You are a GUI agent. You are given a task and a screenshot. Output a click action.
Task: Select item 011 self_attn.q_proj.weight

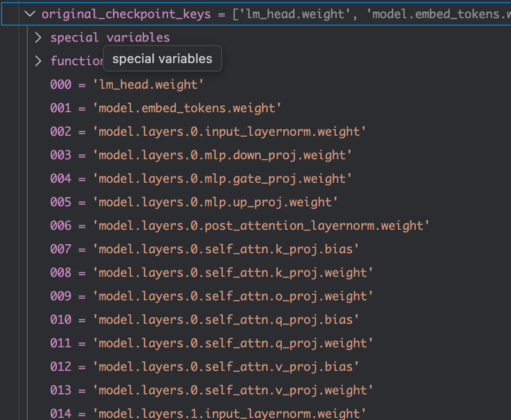(212, 343)
